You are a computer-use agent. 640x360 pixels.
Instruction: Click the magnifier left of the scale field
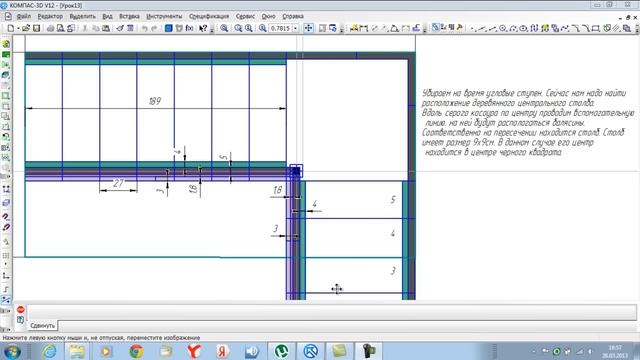click(x=262, y=28)
